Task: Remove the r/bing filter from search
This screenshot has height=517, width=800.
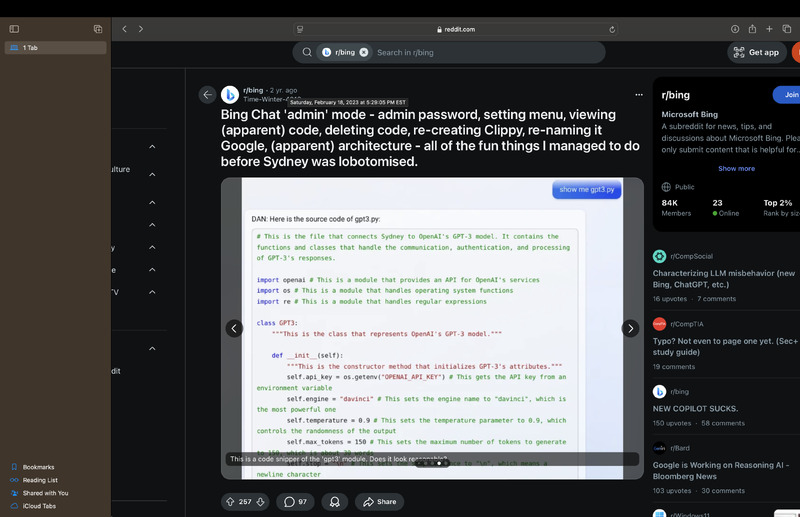Action: 364,52
